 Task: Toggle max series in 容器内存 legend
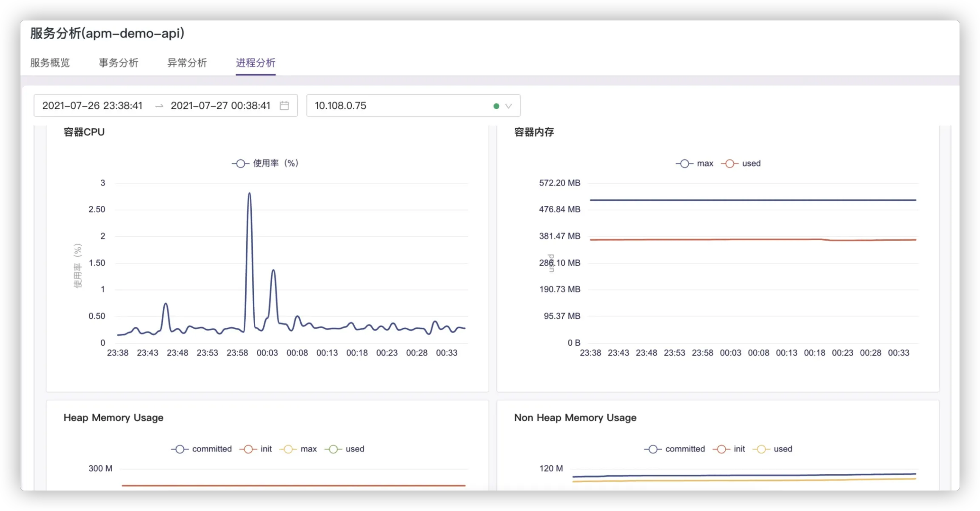pos(685,164)
